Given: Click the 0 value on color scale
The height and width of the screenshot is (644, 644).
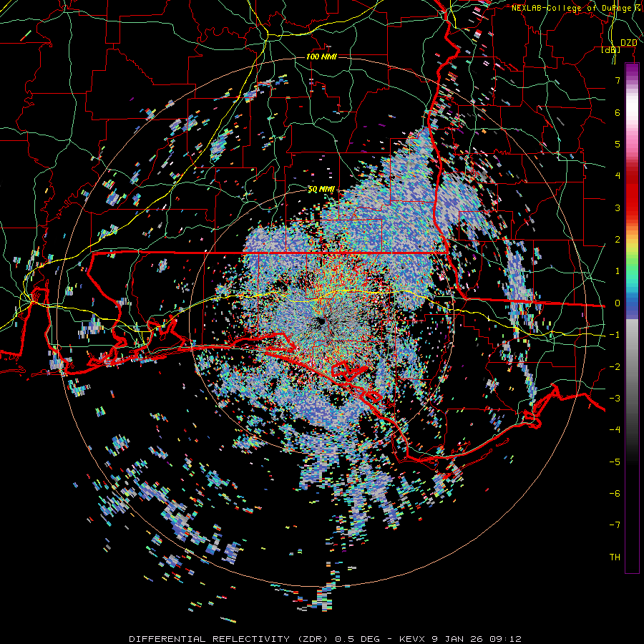Looking at the screenshot, I should tap(618, 303).
